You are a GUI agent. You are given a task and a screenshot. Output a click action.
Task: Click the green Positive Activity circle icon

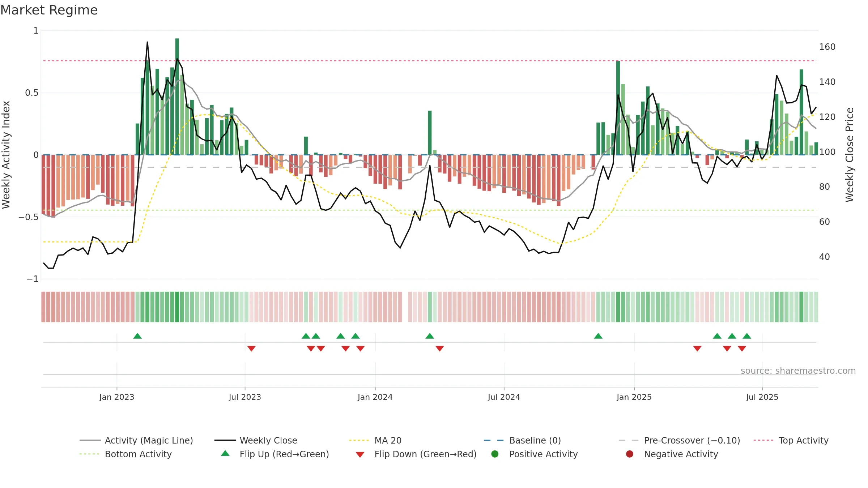click(495, 454)
